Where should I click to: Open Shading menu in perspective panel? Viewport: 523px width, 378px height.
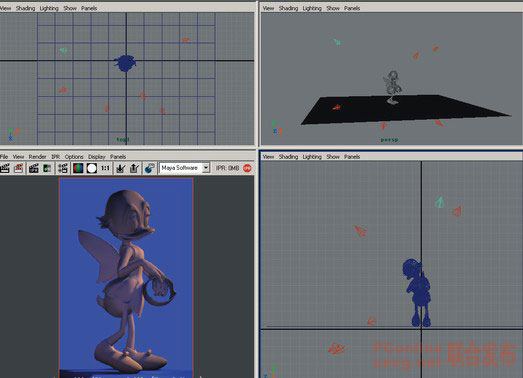[x=288, y=8]
